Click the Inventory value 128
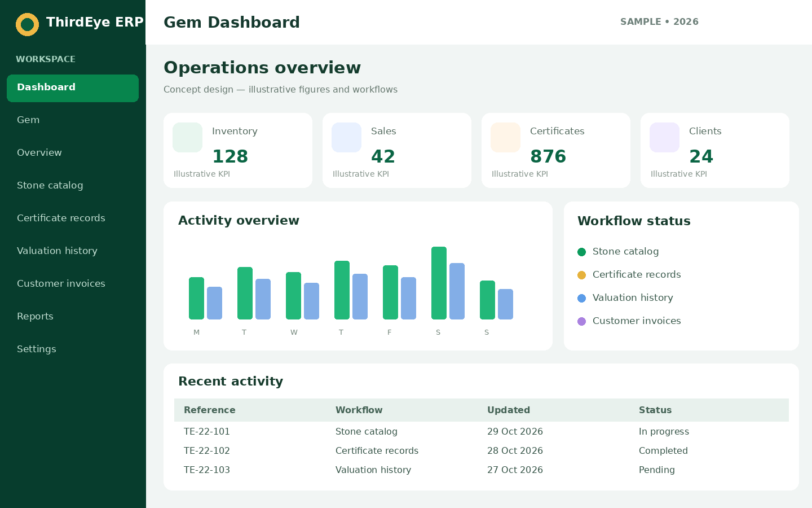 pyautogui.click(x=230, y=156)
